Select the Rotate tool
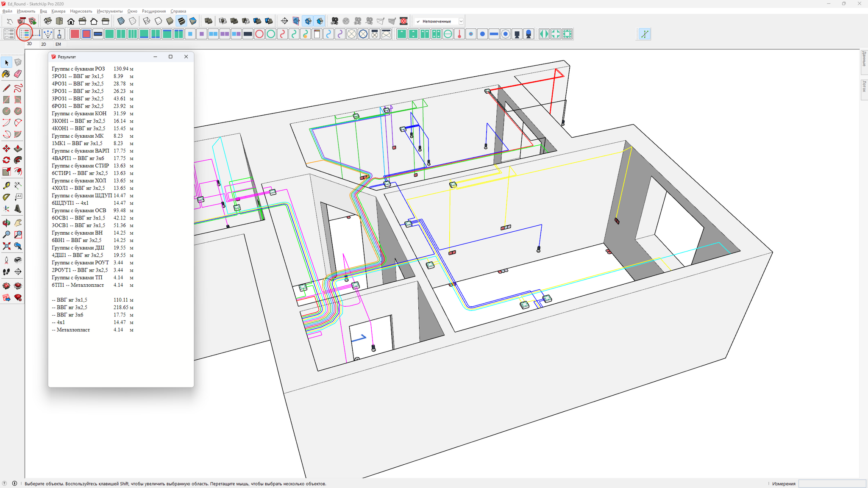This screenshot has height=488, width=868. point(6,160)
